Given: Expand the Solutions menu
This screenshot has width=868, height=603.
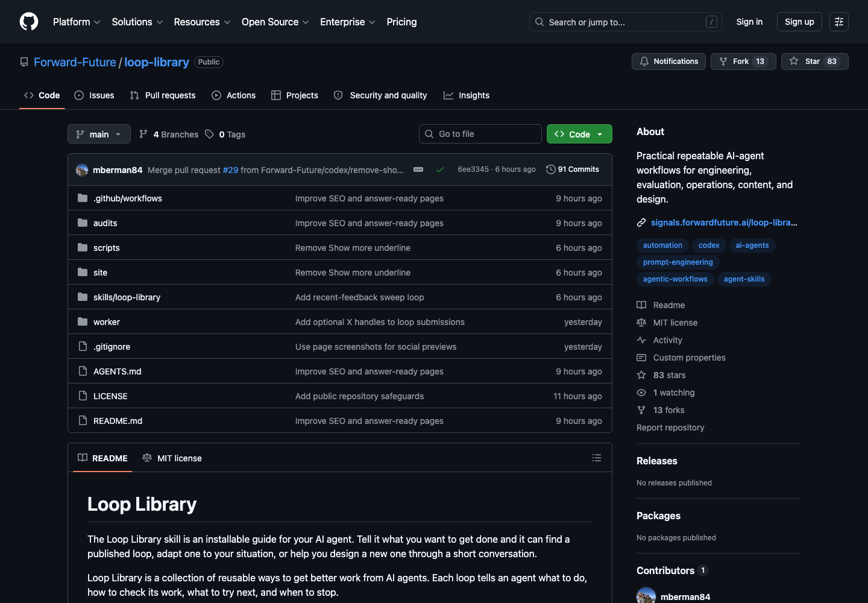Looking at the screenshot, I should [137, 22].
